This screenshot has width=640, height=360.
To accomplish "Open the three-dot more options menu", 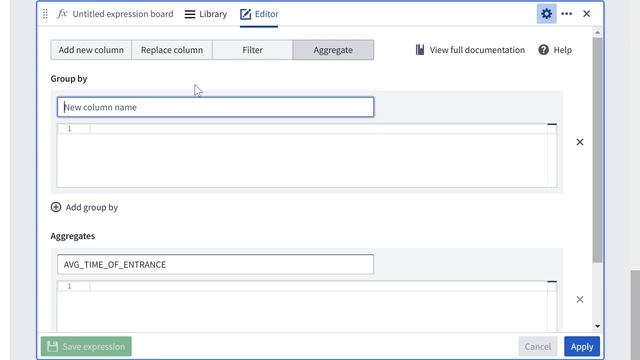I will click(x=567, y=14).
